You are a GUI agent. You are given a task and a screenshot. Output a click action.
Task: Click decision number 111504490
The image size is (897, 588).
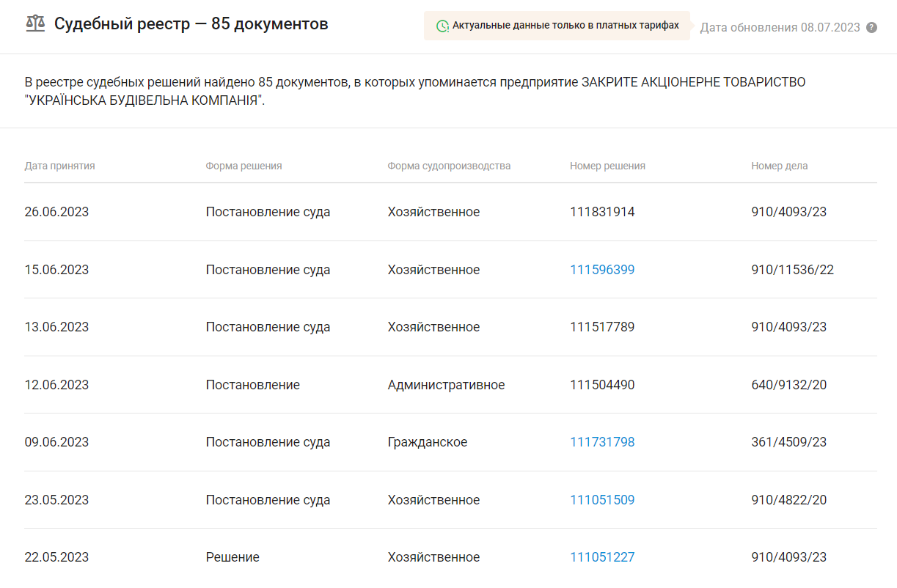(602, 385)
